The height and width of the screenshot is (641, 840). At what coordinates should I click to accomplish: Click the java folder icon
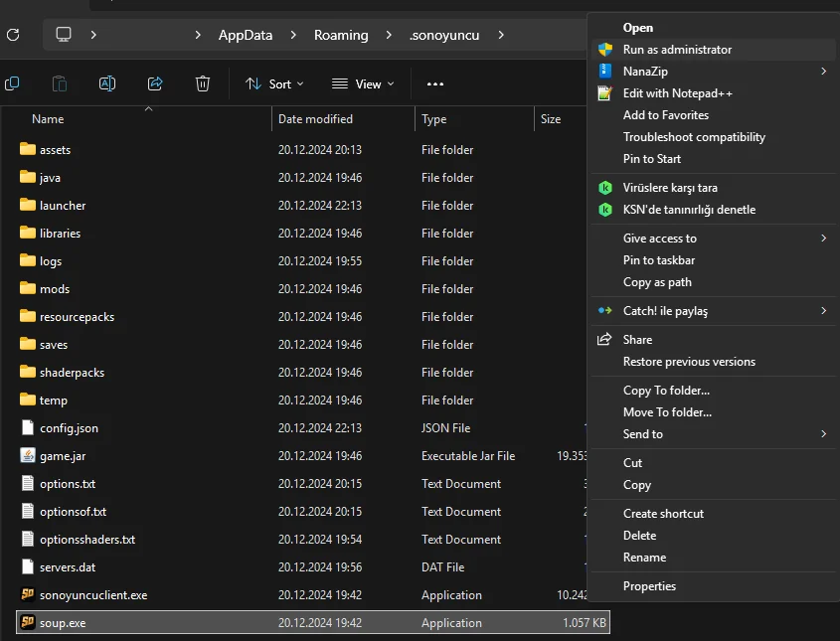[27, 177]
